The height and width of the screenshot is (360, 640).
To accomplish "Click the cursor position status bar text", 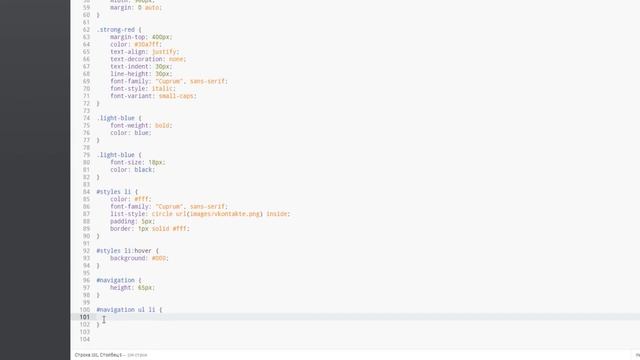I will coord(111,355).
